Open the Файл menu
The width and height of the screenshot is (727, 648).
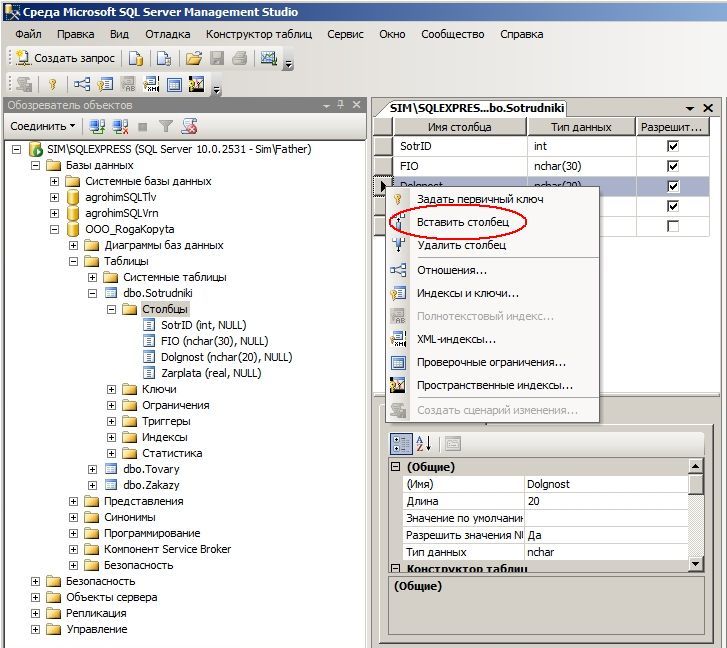(28, 34)
